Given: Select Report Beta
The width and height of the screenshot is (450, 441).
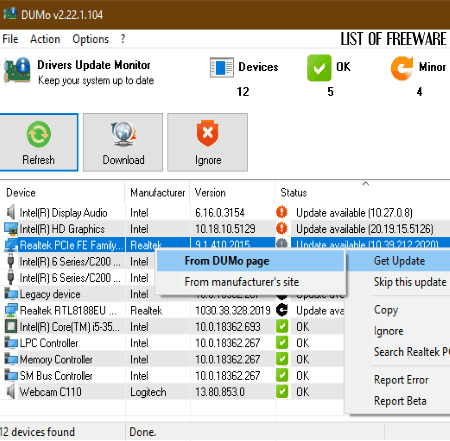Looking at the screenshot, I should tap(400, 401).
